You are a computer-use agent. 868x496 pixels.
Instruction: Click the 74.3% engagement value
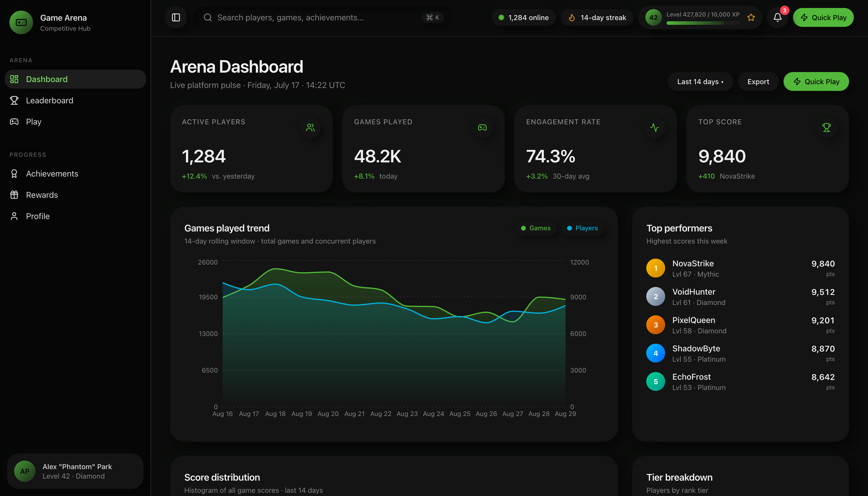(x=551, y=156)
